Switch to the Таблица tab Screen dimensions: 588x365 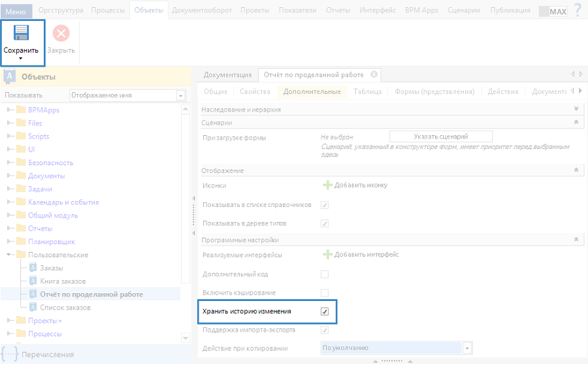coord(367,91)
